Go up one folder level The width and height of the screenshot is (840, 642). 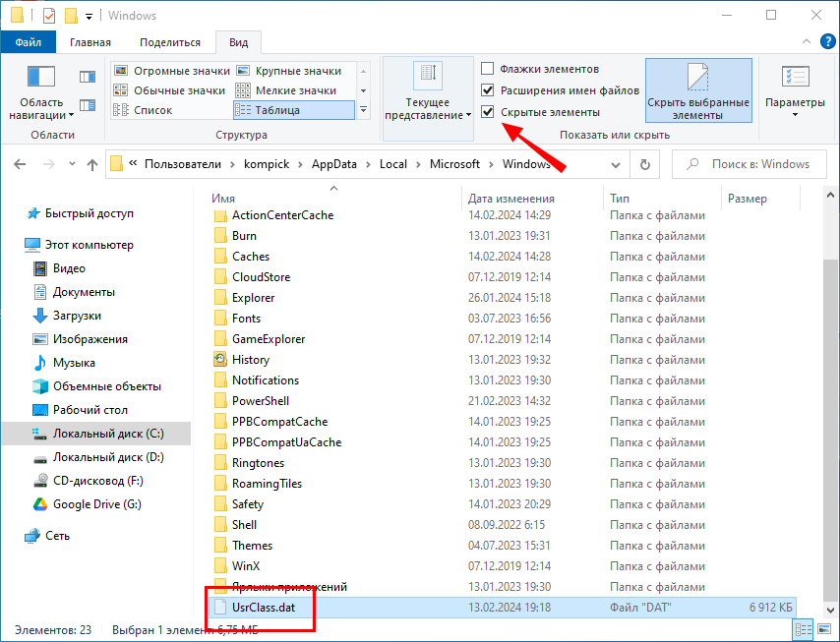92,164
